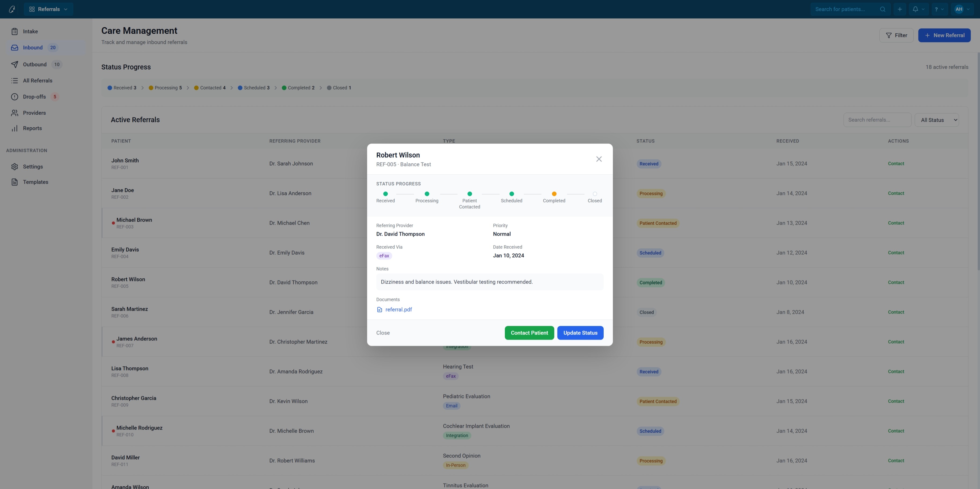980x489 pixels.
Task: Click the Update Status button
Action: (580, 333)
